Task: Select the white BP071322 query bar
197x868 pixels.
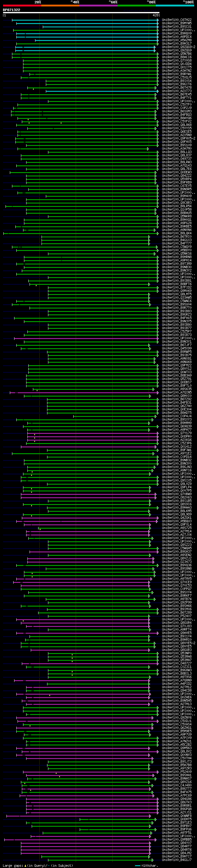Action: (81, 12)
